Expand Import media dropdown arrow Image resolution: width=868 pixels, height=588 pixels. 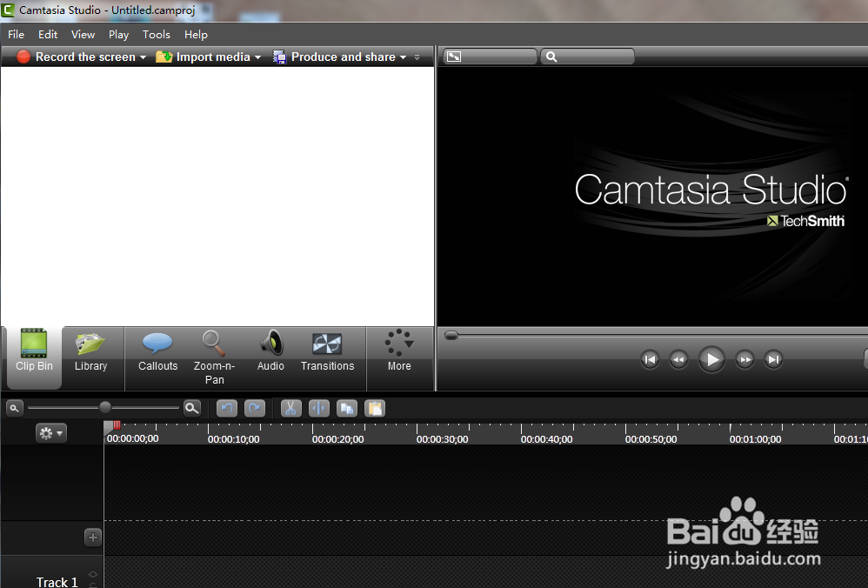pos(258,57)
